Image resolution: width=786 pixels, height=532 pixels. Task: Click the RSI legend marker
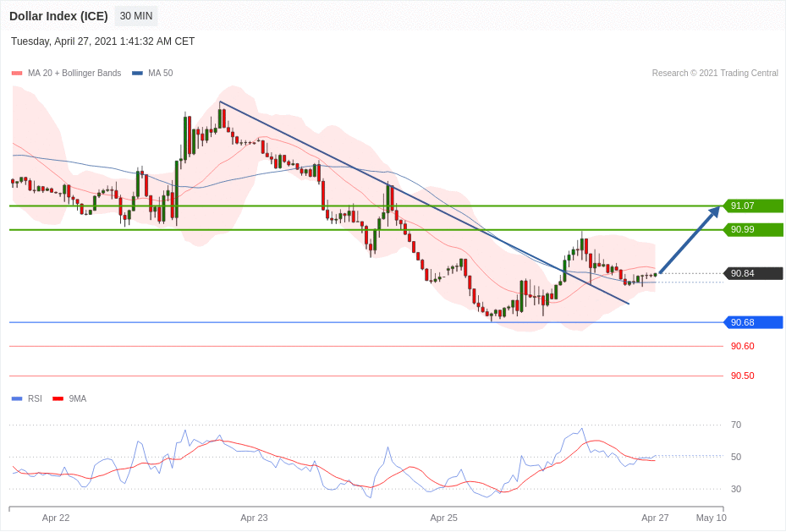(17, 398)
